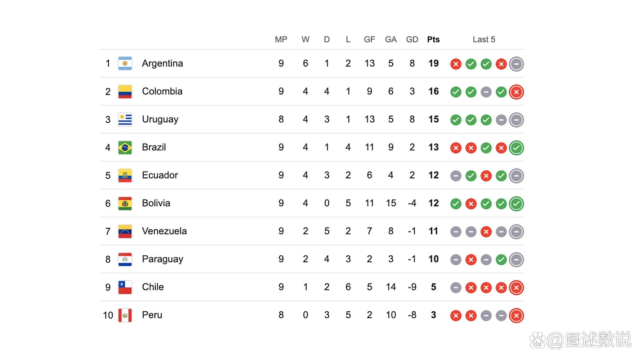Open the Ecuador team link
The height and width of the screenshot is (362, 644).
[160, 175]
